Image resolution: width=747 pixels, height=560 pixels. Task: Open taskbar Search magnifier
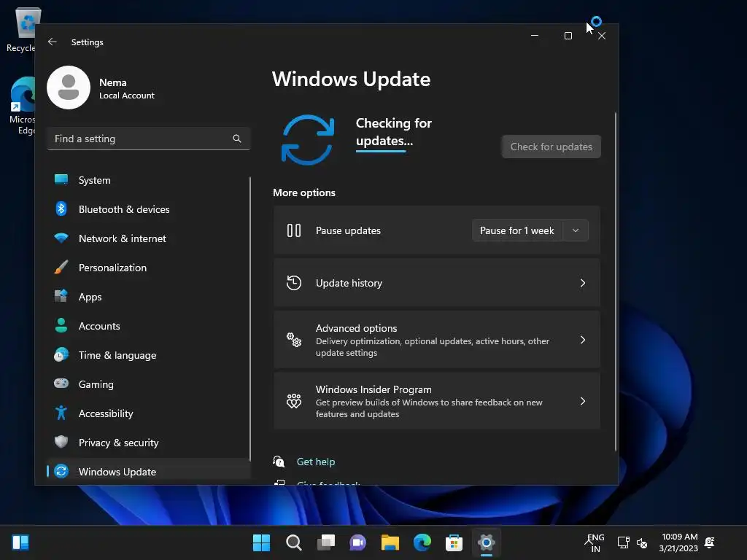pos(293,542)
